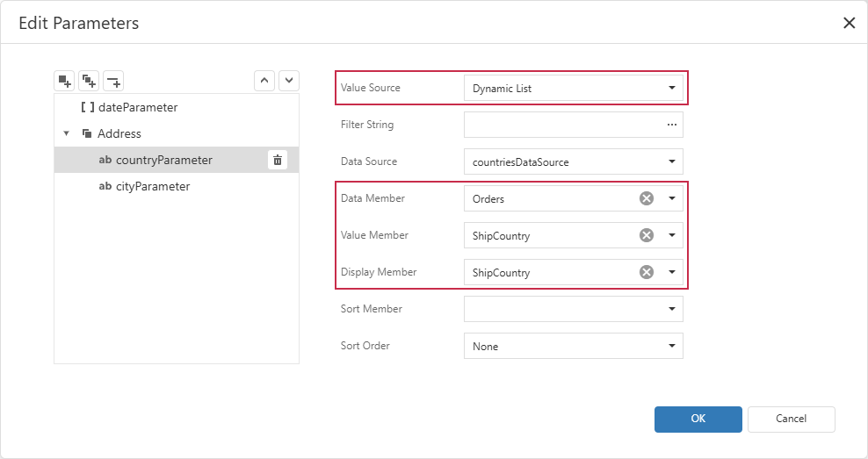
Task: Clear the Data Member value
Action: (x=647, y=198)
